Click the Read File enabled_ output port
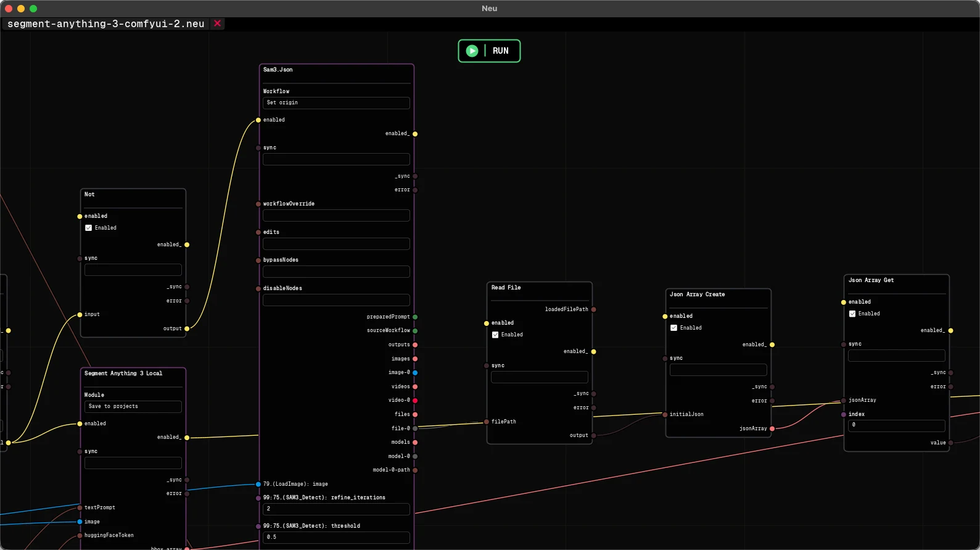Screen dimensions: 980x550 pyautogui.click(x=594, y=352)
